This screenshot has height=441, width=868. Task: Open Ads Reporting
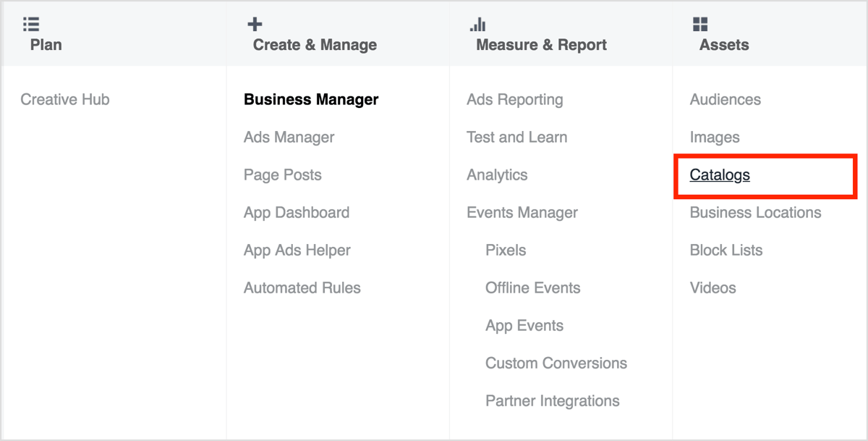point(515,100)
